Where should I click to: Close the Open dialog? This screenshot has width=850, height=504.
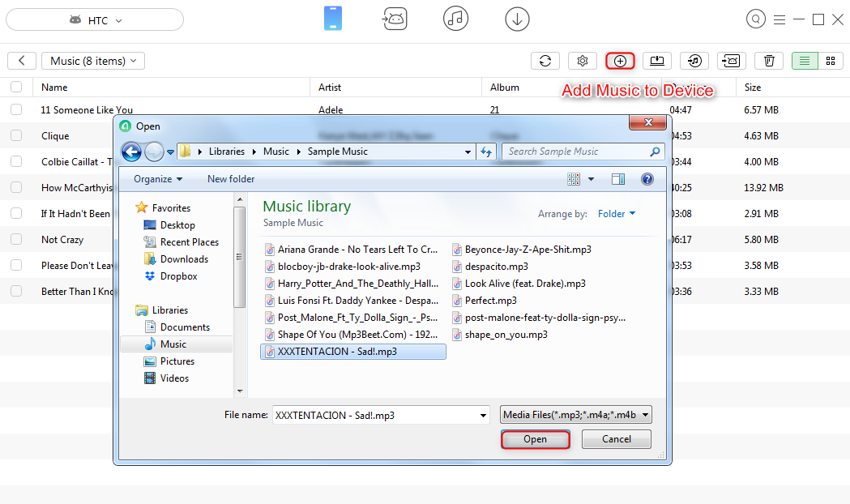647,122
